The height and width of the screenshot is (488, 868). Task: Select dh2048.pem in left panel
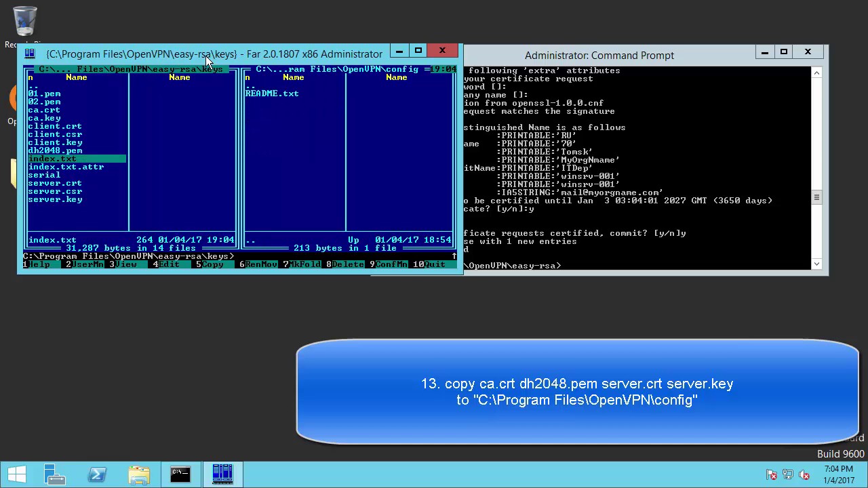click(x=55, y=150)
